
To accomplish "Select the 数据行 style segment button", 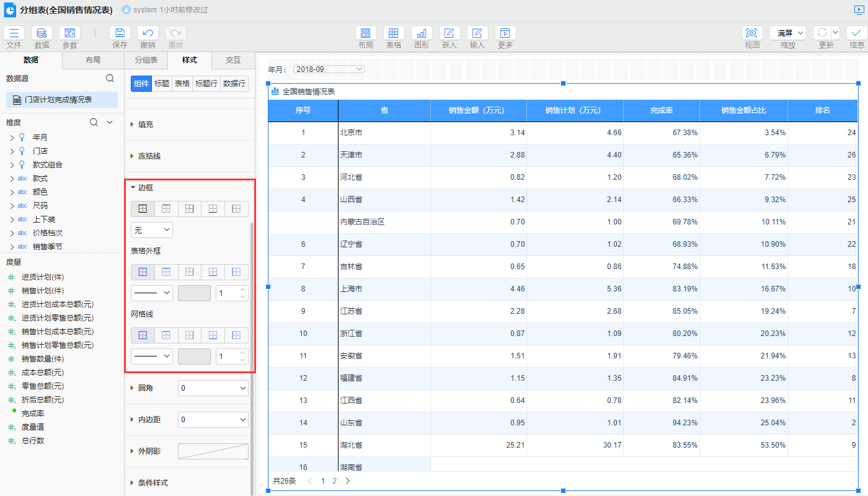I will (x=234, y=84).
